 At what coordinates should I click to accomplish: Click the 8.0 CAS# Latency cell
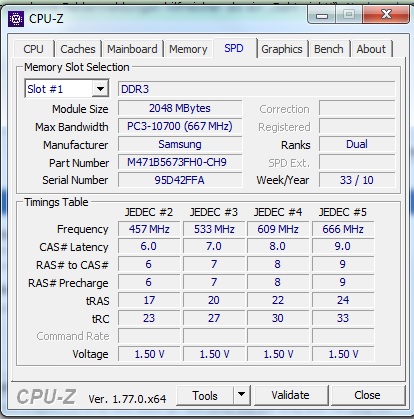pos(278,246)
